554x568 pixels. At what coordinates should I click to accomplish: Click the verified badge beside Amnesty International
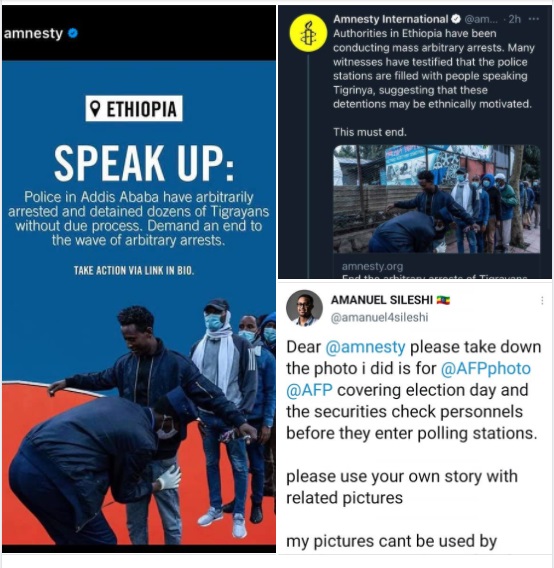[x=456, y=19]
